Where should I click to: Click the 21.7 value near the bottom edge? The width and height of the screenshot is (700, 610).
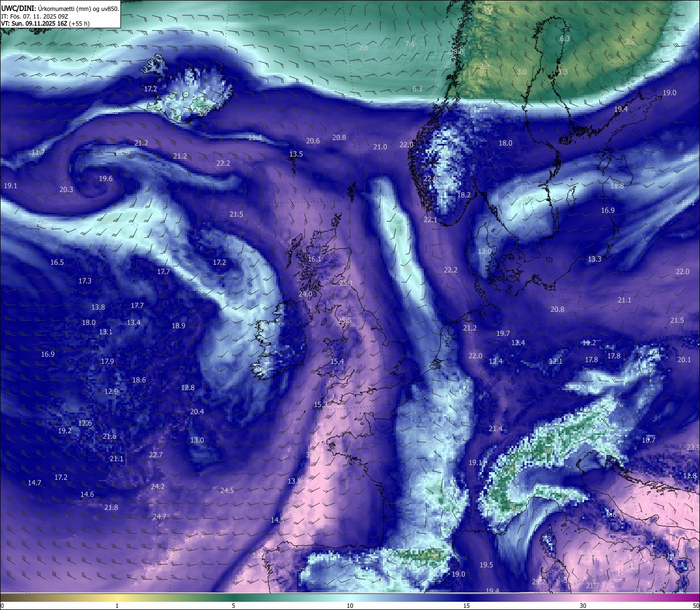593,586
